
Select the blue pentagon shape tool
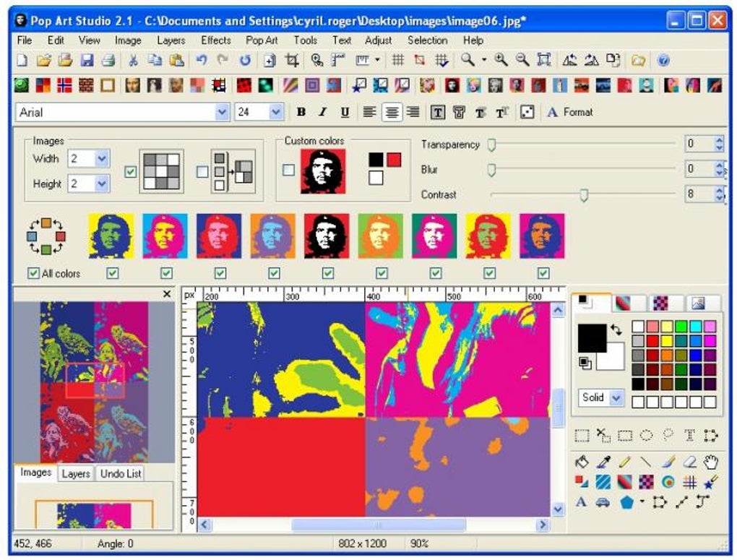click(626, 502)
